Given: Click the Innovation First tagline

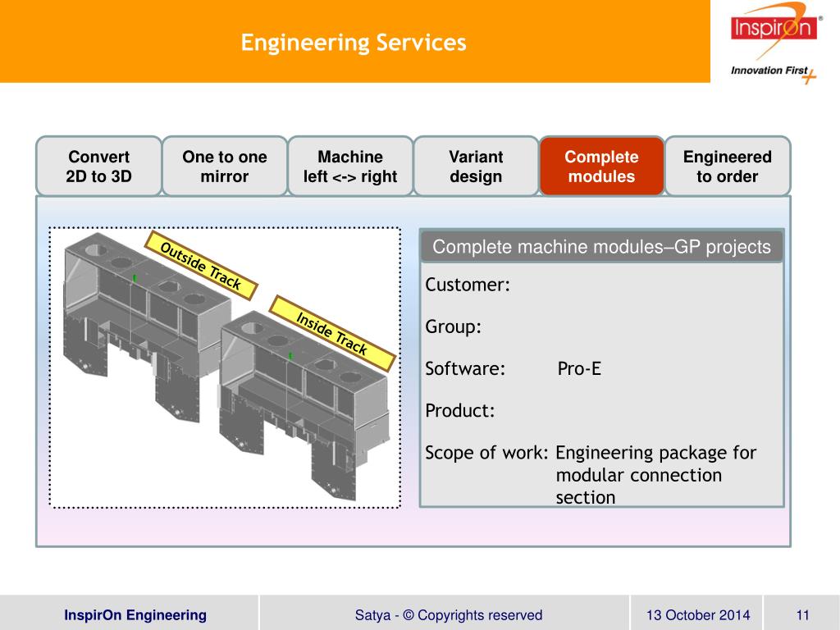Looking at the screenshot, I should click(769, 71).
